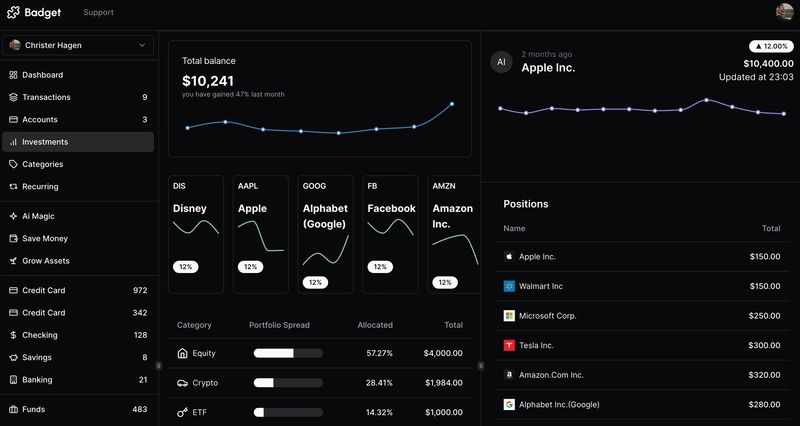Select the Credit Card account with 972
The width and height of the screenshot is (800, 426).
(x=78, y=290)
